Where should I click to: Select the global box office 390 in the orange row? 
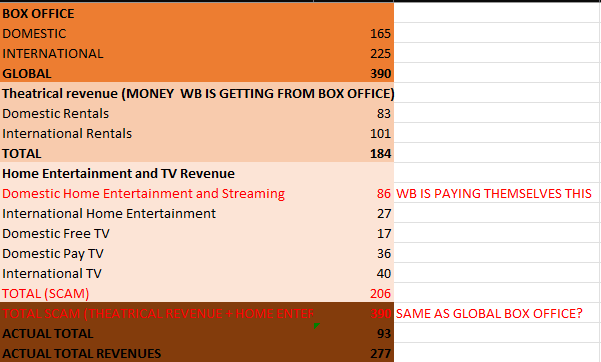click(x=380, y=74)
